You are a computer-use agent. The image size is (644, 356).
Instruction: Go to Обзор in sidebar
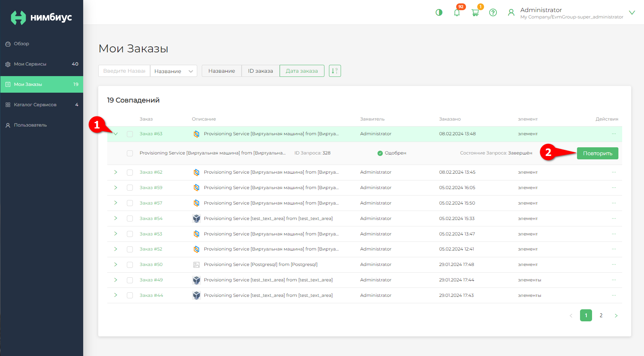pyautogui.click(x=41, y=44)
